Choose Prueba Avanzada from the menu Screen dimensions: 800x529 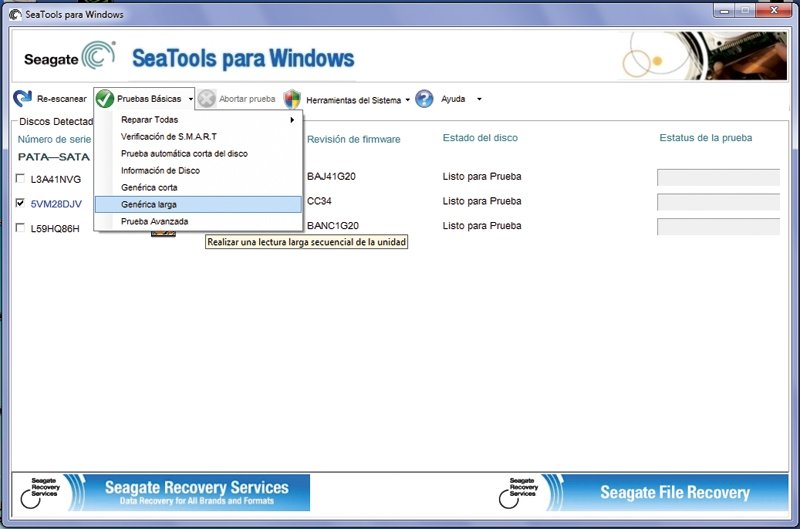coord(199,221)
